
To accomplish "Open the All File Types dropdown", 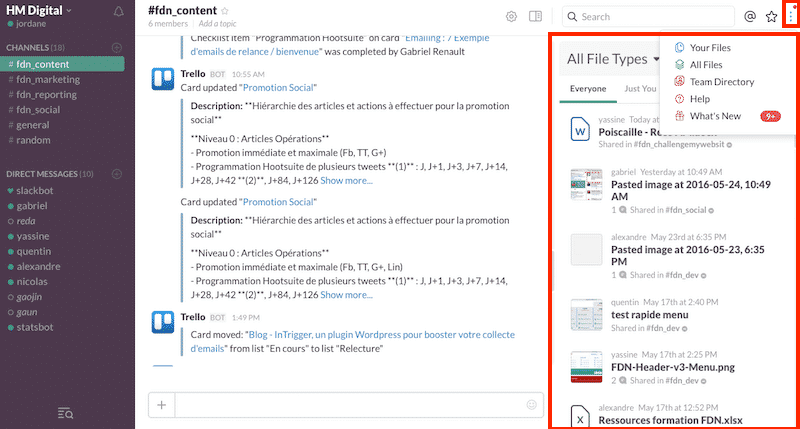I will 614,59.
